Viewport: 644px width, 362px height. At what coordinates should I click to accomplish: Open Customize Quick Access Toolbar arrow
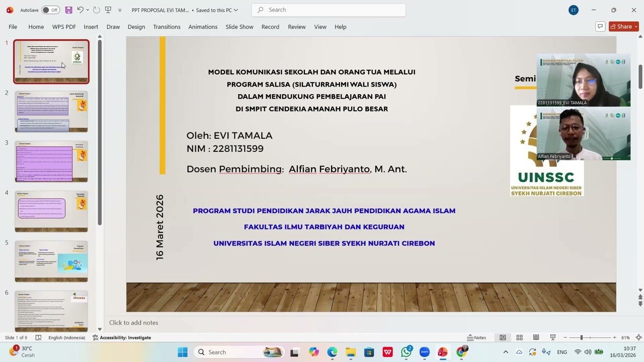(120, 10)
